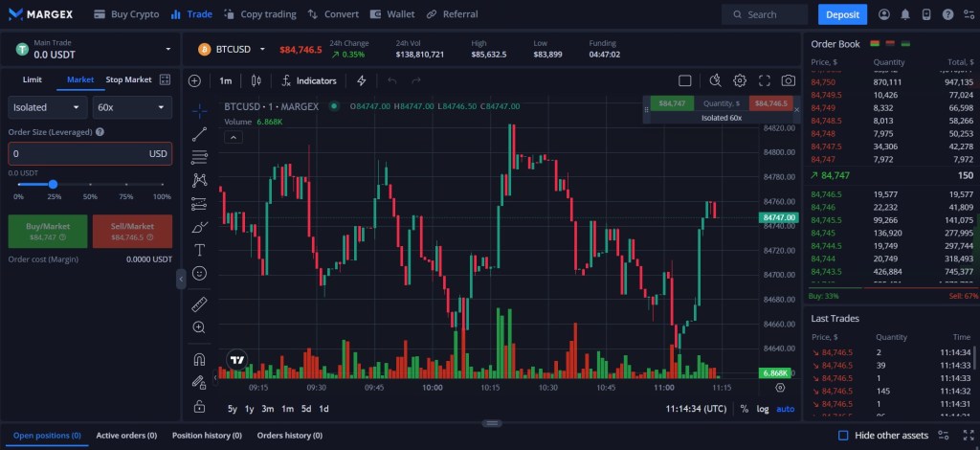The width and height of the screenshot is (980, 450).
Task: Open the Position history tab
Action: [x=207, y=435]
